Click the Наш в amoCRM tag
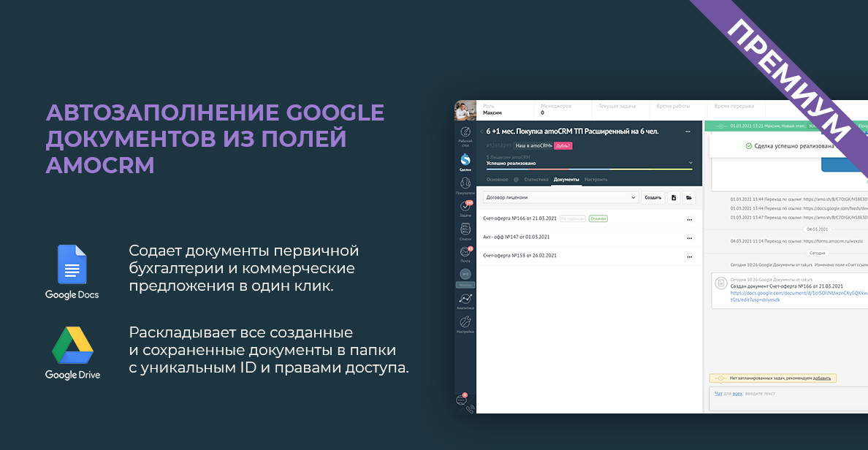868x450 pixels. click(x=533, y=145)
